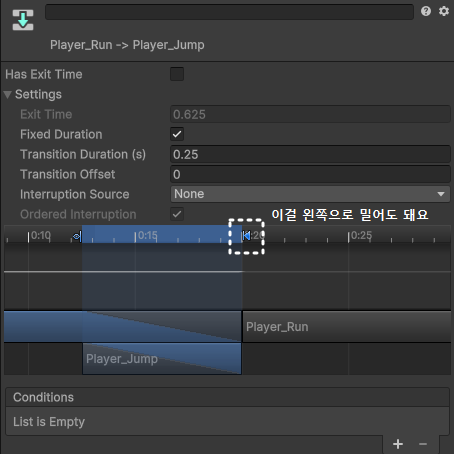
Task: Click the Interruption Source label
Action: pos(75,194)
